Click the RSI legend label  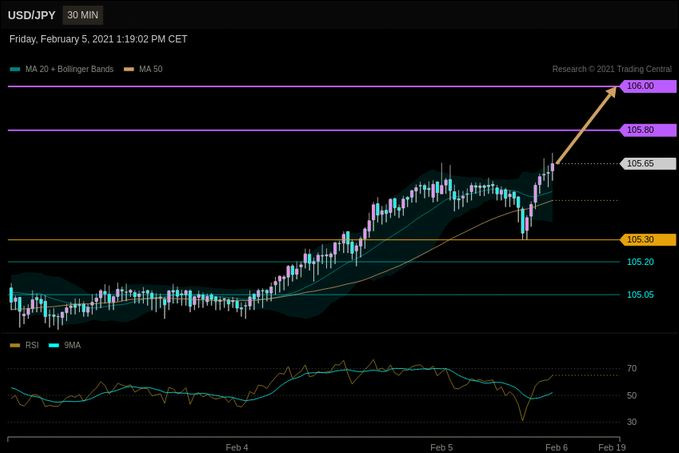coord(32,345)
